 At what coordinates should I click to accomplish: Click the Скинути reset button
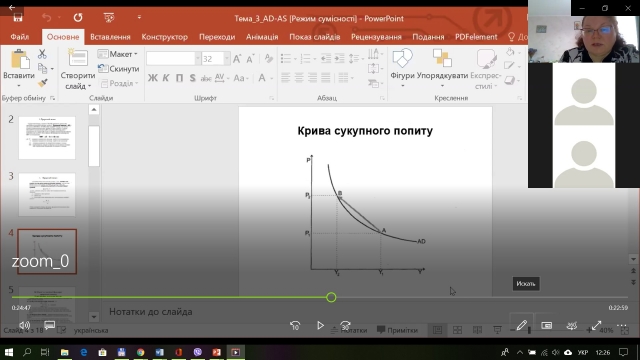[118, 69]
